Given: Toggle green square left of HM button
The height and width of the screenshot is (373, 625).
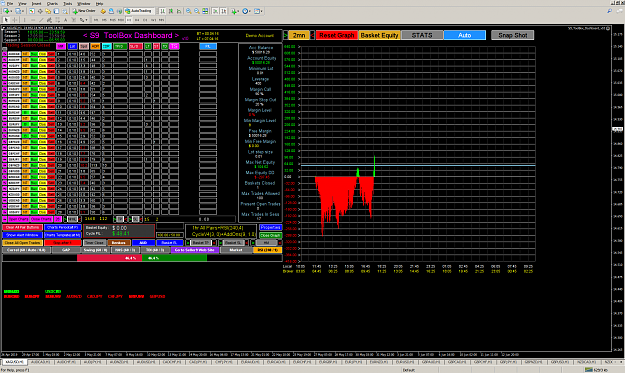Looking at the screenshot, I should point(253,243).
